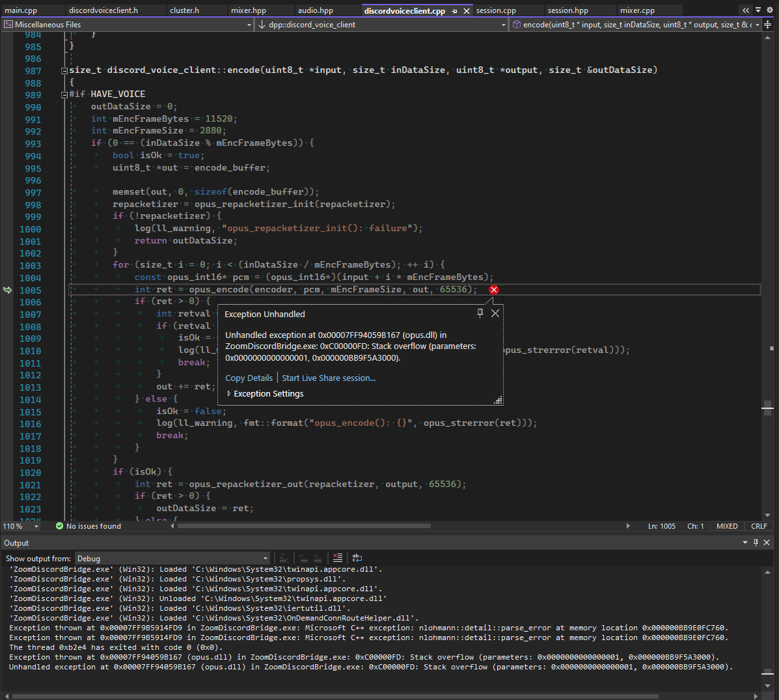
Task: Click 'Unhandled exception' last output line
Action: coord(370,667)
